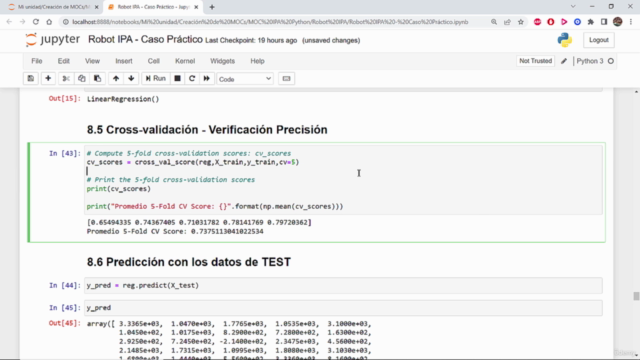The image size is (640, 360).
Task: Save notebook with the floppy disk icon
Action: click(x=31, y=78)
